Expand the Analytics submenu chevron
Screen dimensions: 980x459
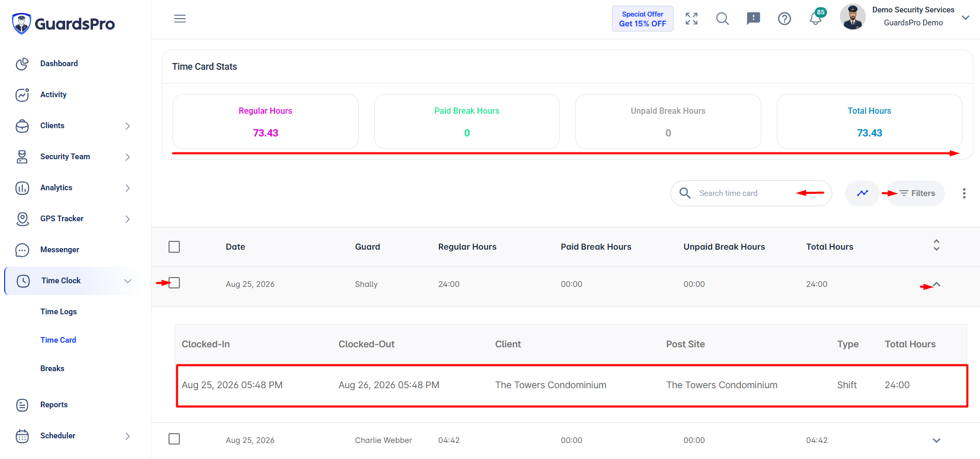[x=128, y=188]
